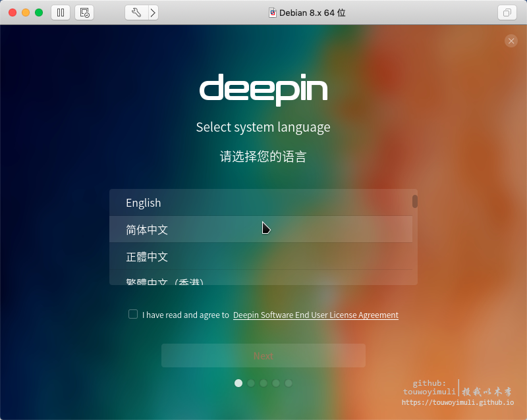Click the second installer step dot
Image resolution: width=527 pixels, height=420 pixels.
click(251, 383)
